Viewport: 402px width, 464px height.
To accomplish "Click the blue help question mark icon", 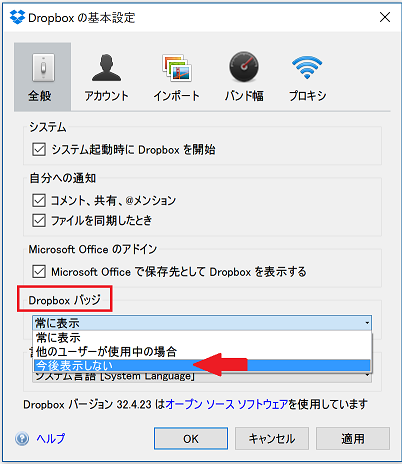I will tap(22, 439).
